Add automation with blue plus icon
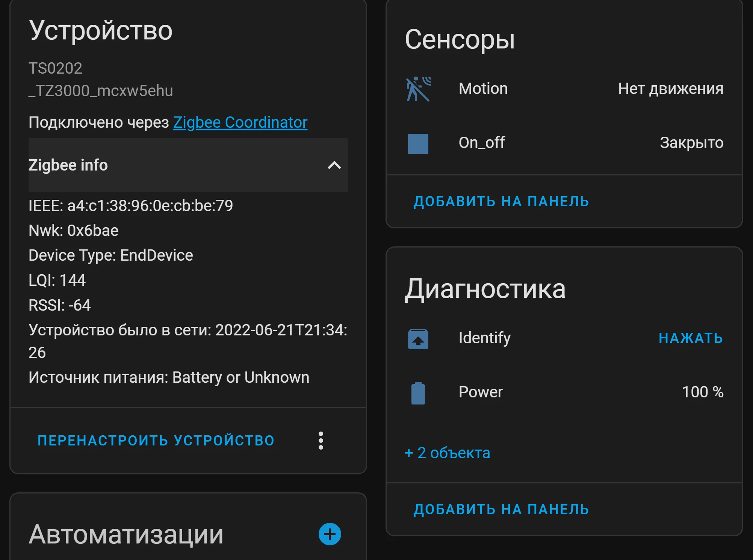 coord(330,534)
